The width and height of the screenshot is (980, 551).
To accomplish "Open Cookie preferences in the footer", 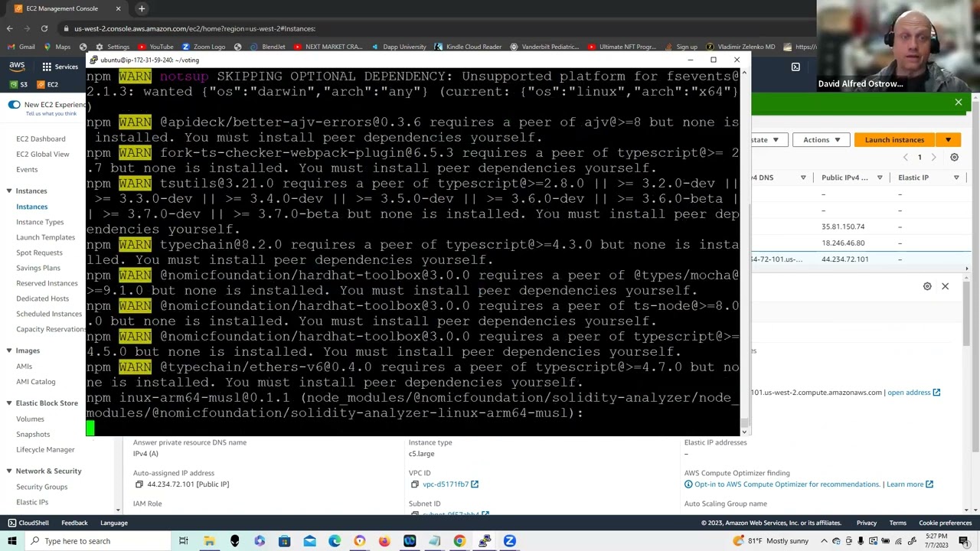I will [x=946, y=523].
